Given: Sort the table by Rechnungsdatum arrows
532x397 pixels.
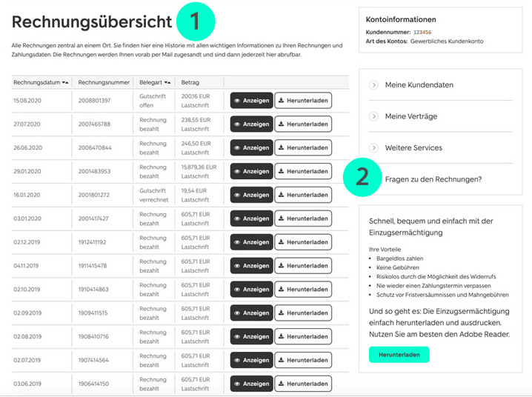Looking at the screenshot, I should point(66,82).
